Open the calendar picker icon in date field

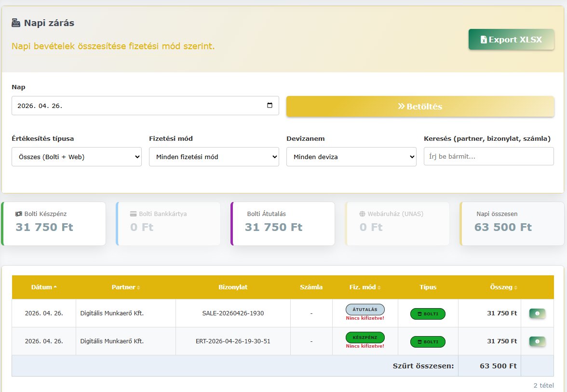(270, 106)
